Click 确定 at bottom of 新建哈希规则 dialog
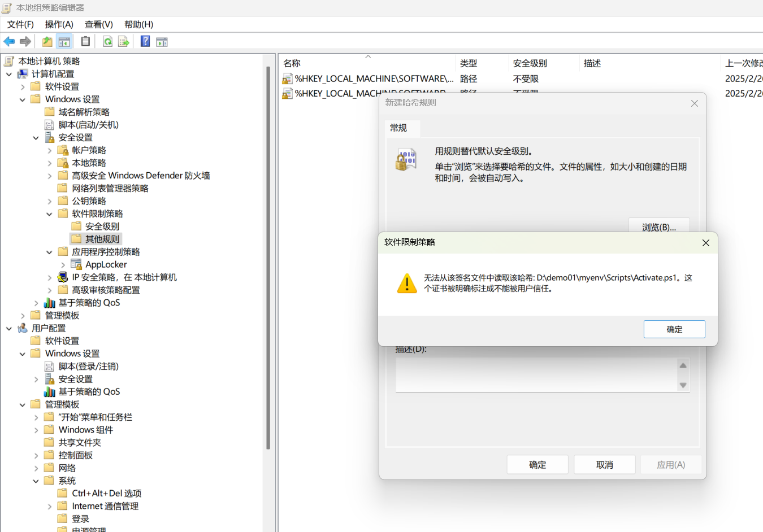This screenshot has height=532, width=763. coord(537,465)
